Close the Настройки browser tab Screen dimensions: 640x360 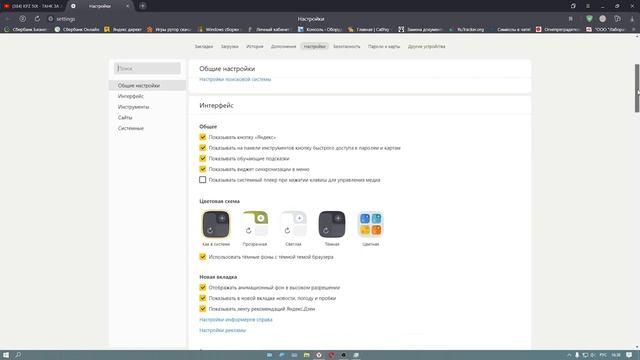click(x=127, y=6)
